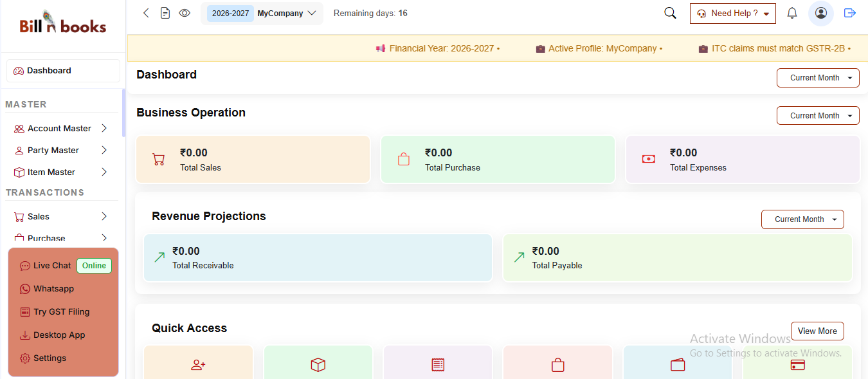Open Desktop App link

click(x=59, y=335)
